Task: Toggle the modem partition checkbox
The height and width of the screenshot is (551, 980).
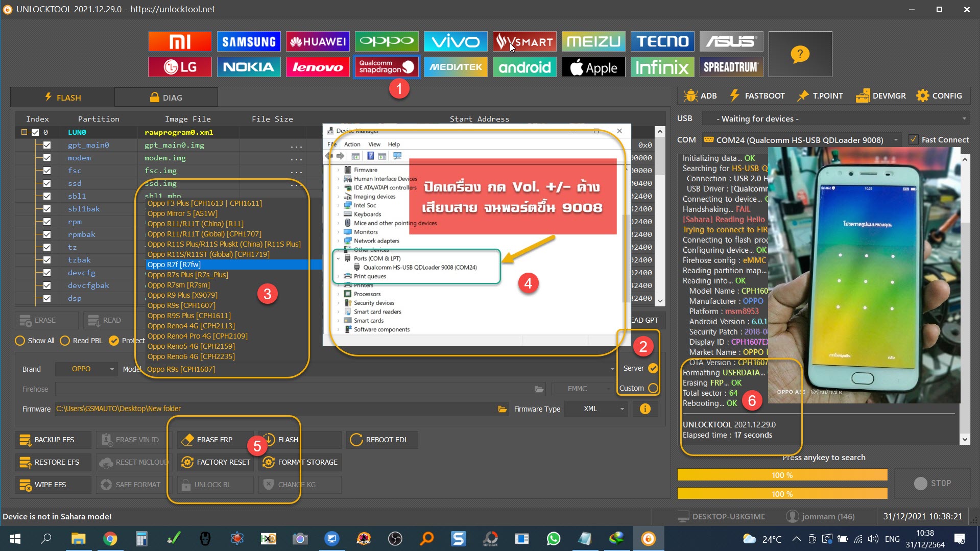Action: (x=47, y=158)
